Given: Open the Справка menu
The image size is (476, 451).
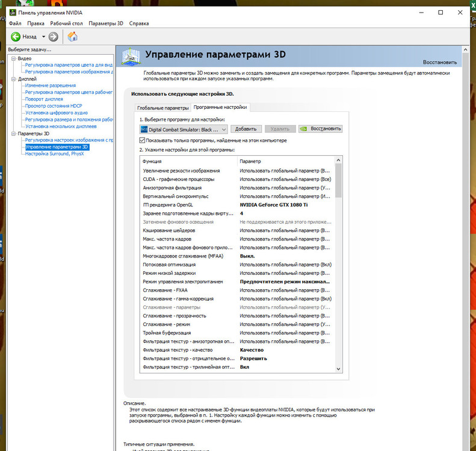Looking at the screenshot, I should pyautogui.click(x=139, y=23).
